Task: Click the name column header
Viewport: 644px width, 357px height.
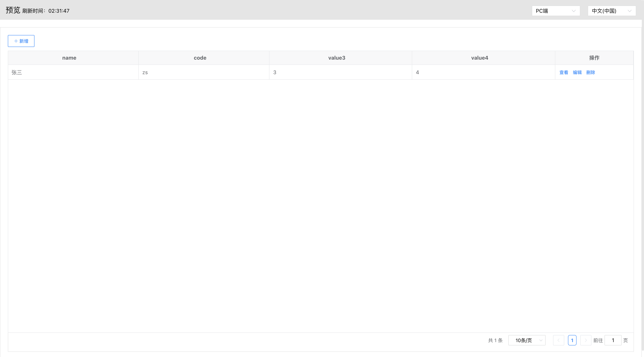Action: (x=69, y=58)
